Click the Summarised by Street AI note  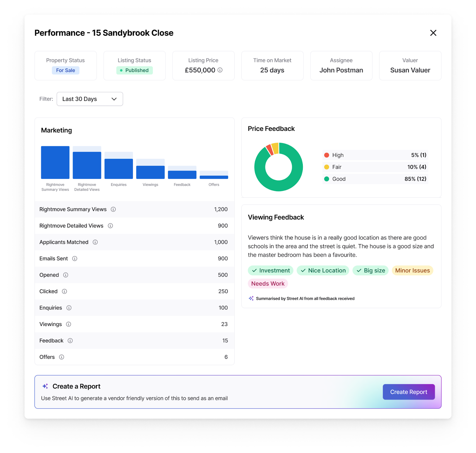coord(305,299)
